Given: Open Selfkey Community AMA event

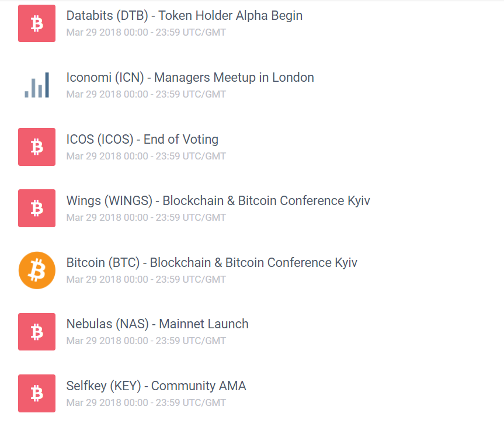Looking at the screenshot, I should 157,386.
